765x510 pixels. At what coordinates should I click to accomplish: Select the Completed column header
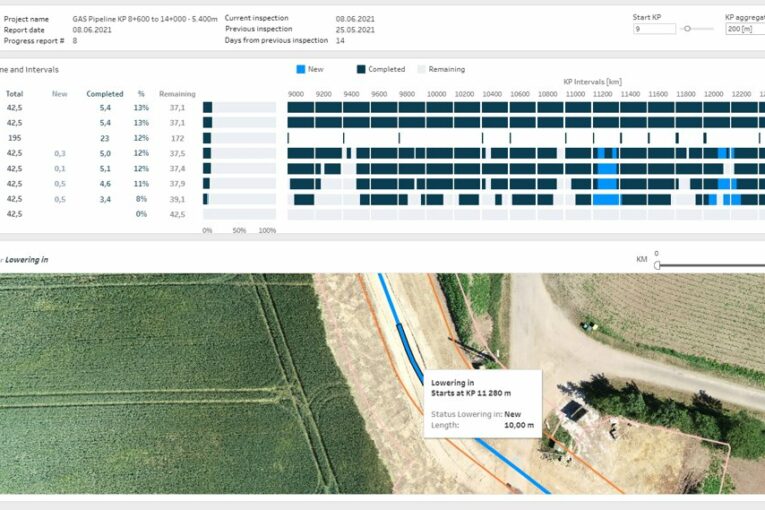[105, 94]
